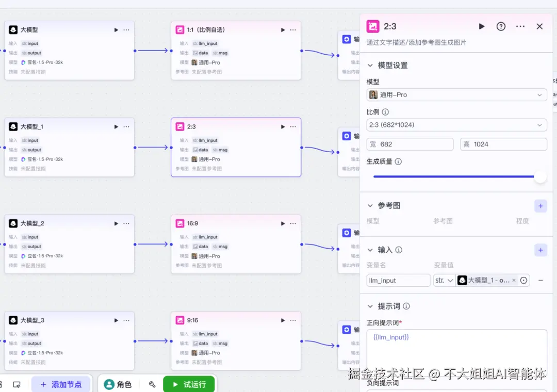Close the 2:3 settings panel
Image resolution: width=557 pixels, height=392 pixels.
(x=539, y=26)
